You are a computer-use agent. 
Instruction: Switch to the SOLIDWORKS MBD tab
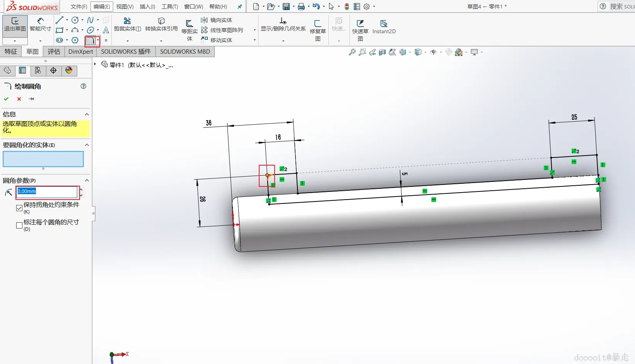pos(185,52)
